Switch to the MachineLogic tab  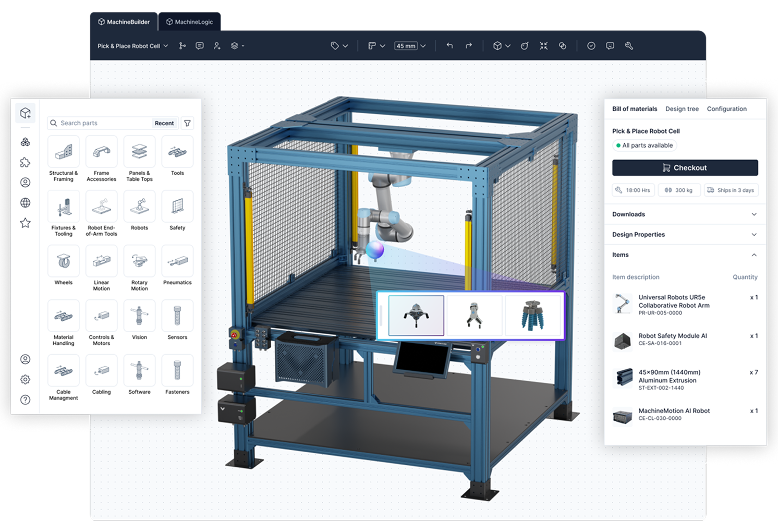[189, 21]
